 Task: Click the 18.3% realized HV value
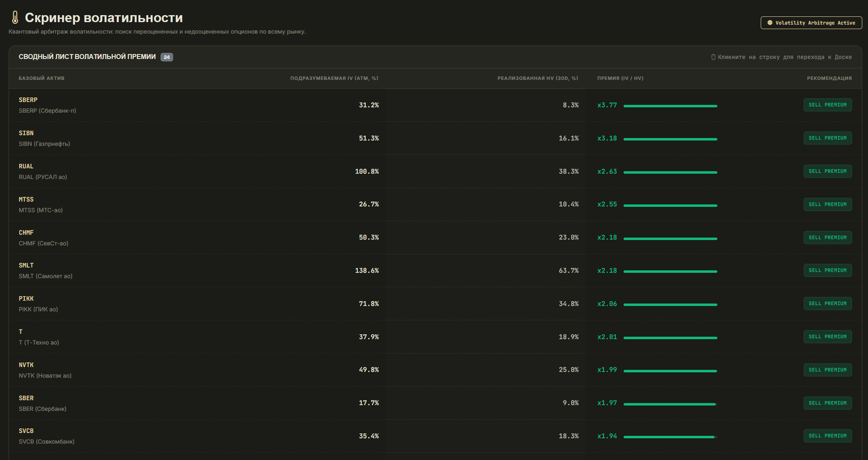(569, 436)
